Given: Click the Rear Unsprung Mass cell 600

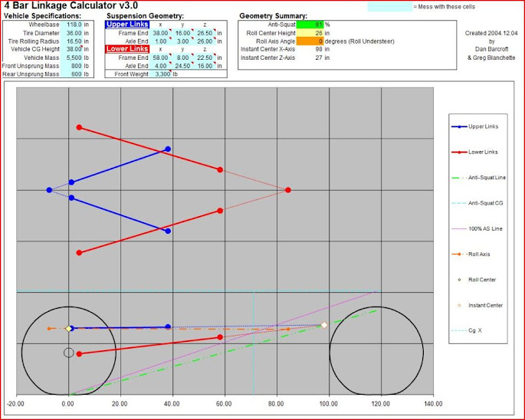Looking at the screenshot, I should 72,74.
